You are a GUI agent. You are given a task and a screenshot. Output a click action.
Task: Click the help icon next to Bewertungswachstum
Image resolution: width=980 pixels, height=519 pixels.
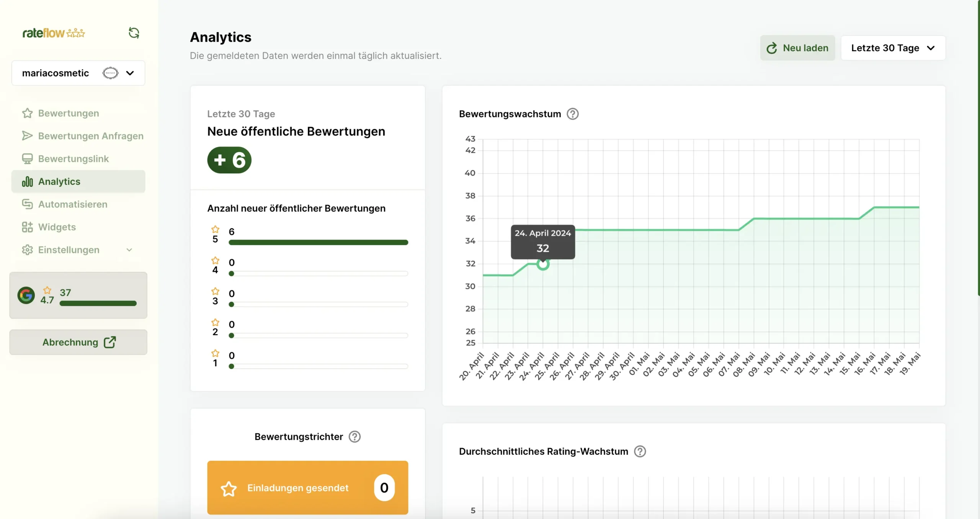tap(572, 114)
